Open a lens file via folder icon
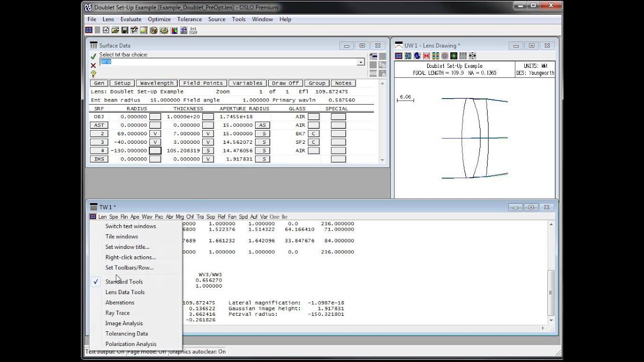 (115, 30)
